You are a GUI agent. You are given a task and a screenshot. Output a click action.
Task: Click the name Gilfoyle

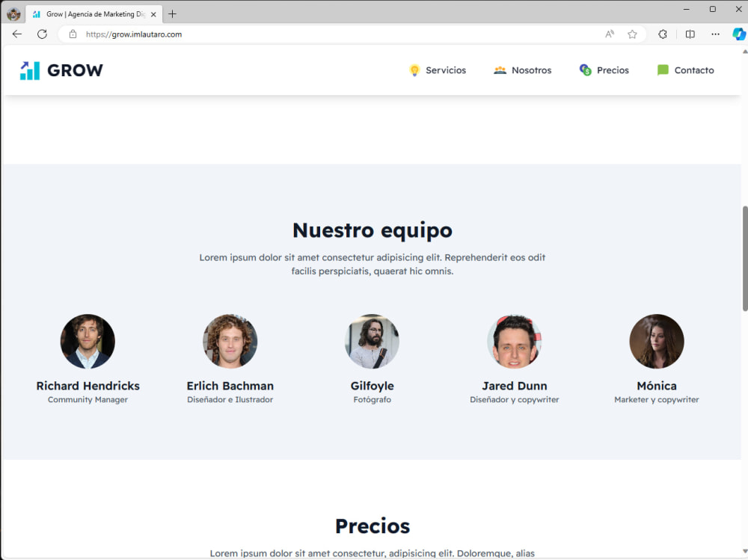click(372, 386)
